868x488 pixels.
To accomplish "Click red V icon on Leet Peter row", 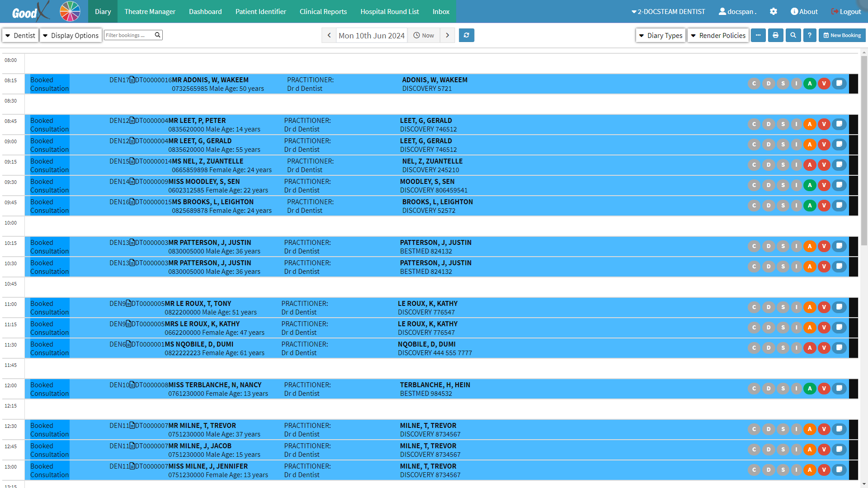I will tap(824, 124).
